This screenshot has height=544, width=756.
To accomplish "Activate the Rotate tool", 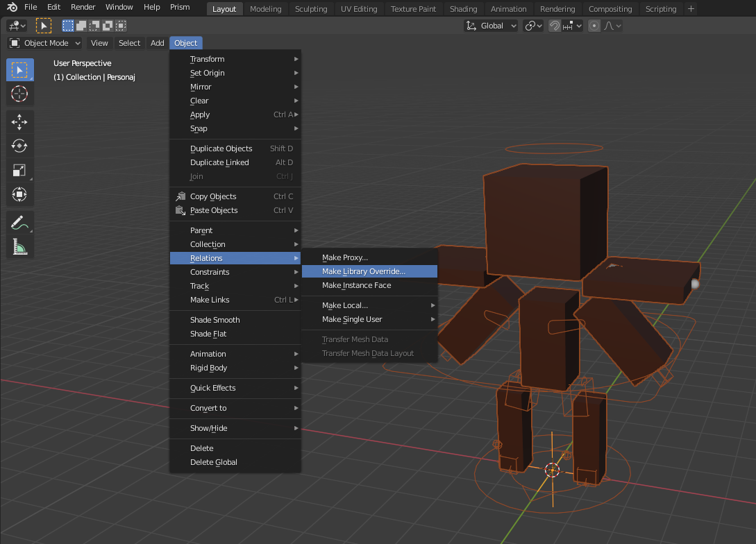I will point(19,146).
